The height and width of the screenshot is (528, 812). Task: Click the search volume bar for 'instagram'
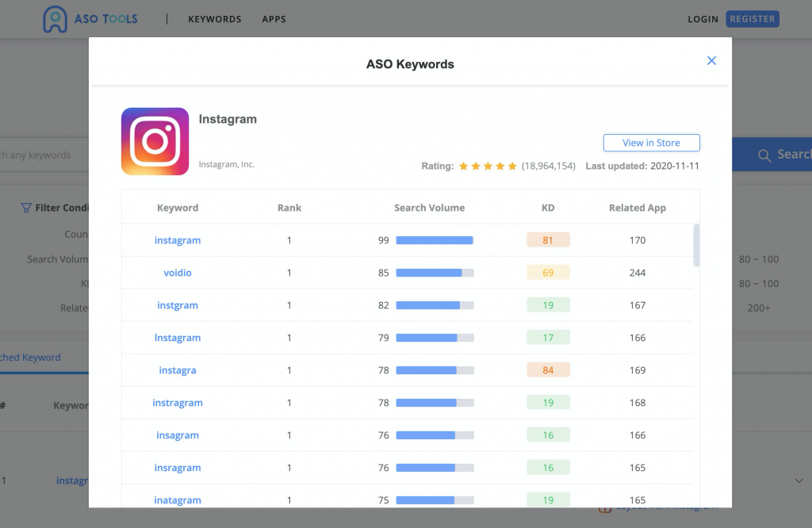[x=435, y=240]
